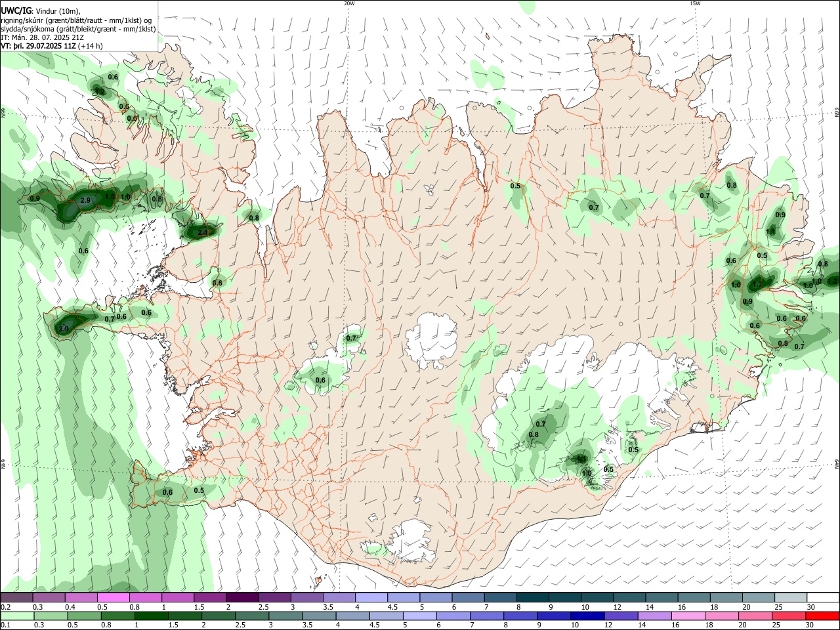Click the light pink 16–18 bottom-row legend swatch

pyautogui.click(x=687, y=616)
